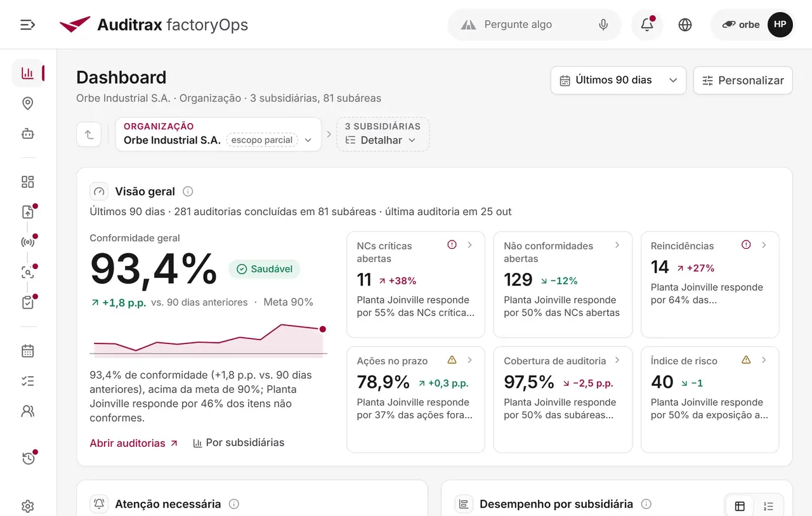Expand Índice de risco card chevron
The width and height of the screenshot is (812, 516).
coord(764,360)
